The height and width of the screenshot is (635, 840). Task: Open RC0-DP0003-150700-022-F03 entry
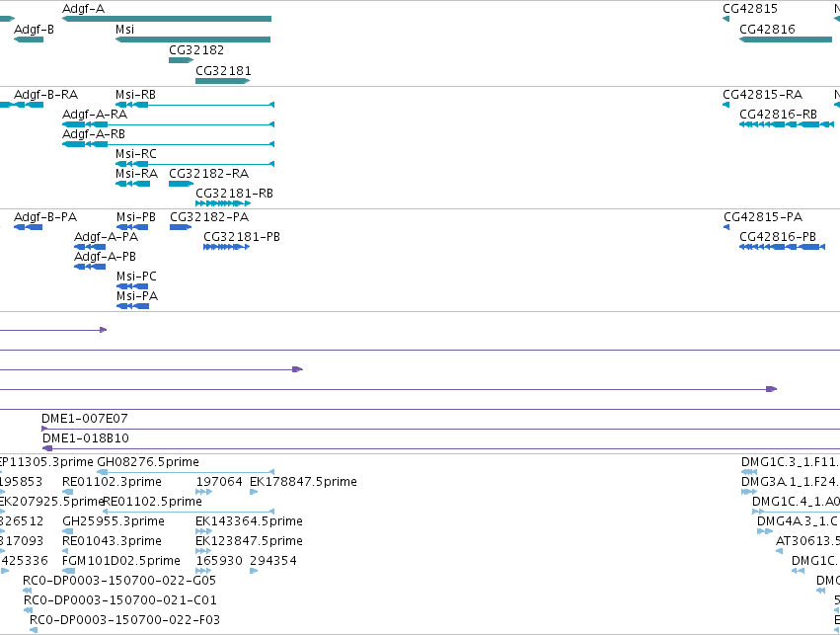click(x=124, y=620)
